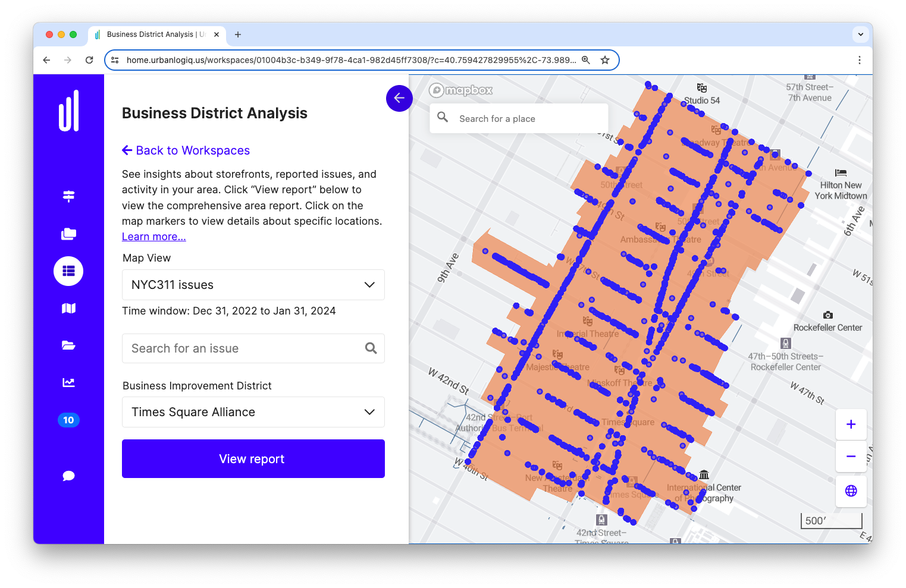Image resolution: width=906 pixels, height=588 pixels.
Task: Click the UrbanLogiQ logo at top left
Action: click(68, 111)
